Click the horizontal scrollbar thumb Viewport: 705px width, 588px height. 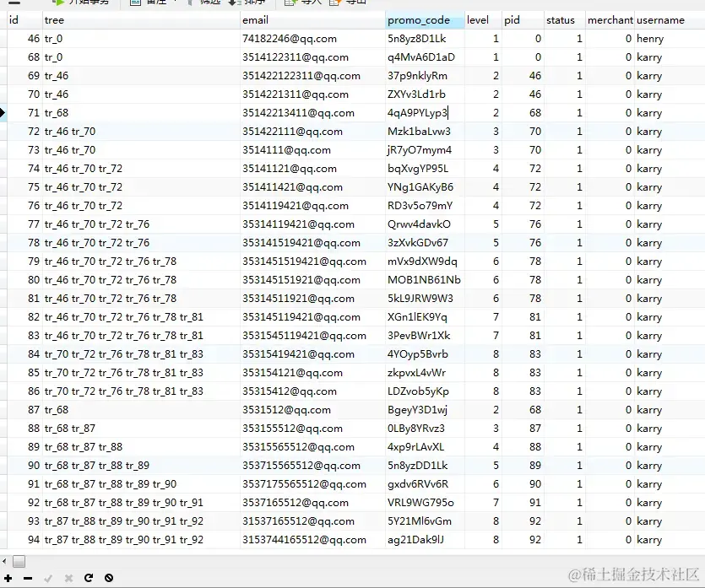click(19, 561)
